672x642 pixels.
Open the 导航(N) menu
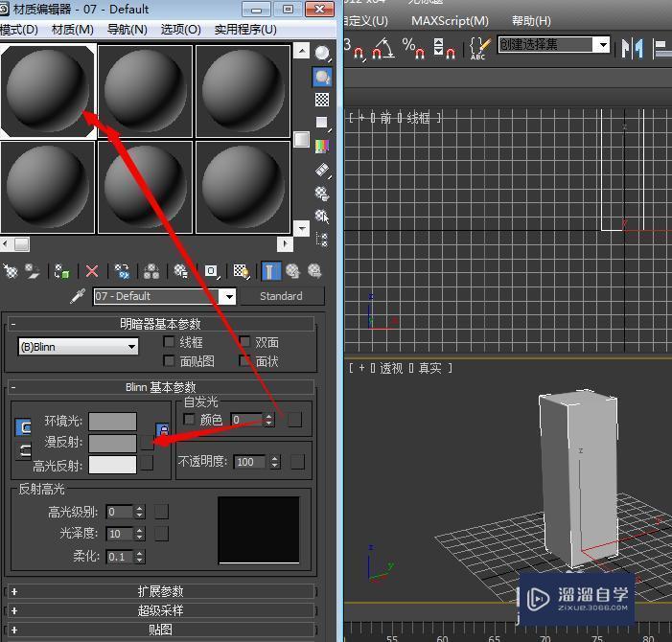(127, 30)
